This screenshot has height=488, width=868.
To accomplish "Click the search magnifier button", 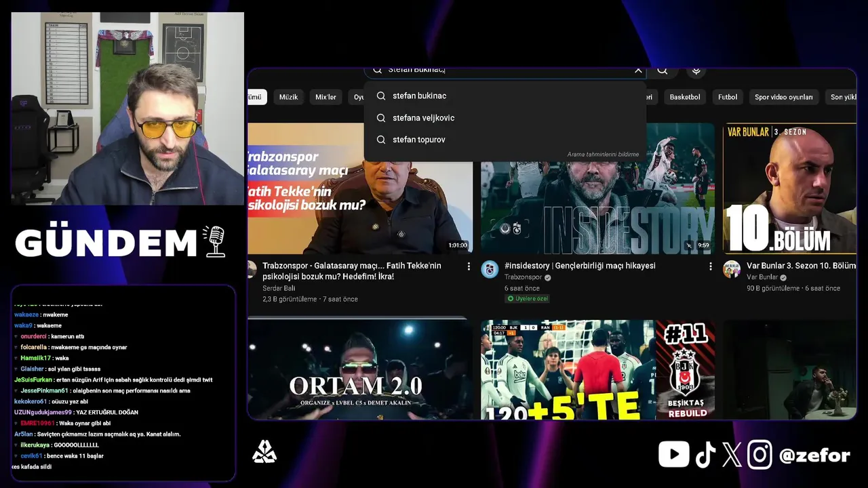I will pos(663,70).
